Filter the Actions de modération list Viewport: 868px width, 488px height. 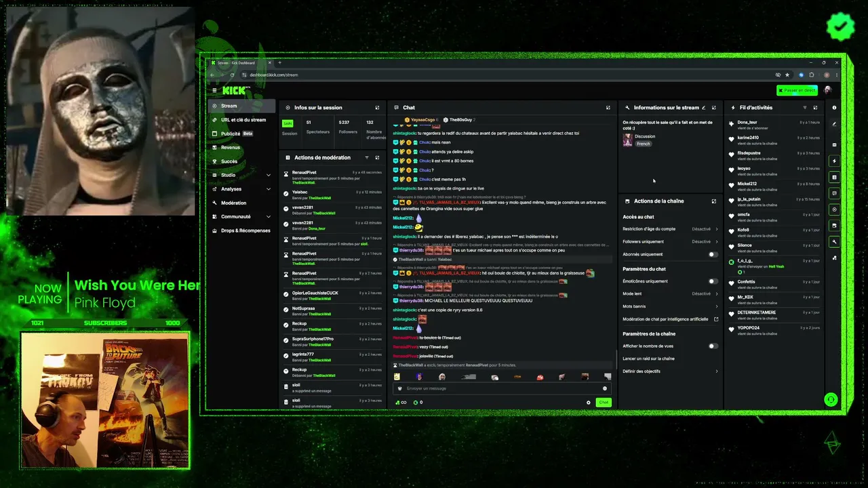[x=367, y=157]
